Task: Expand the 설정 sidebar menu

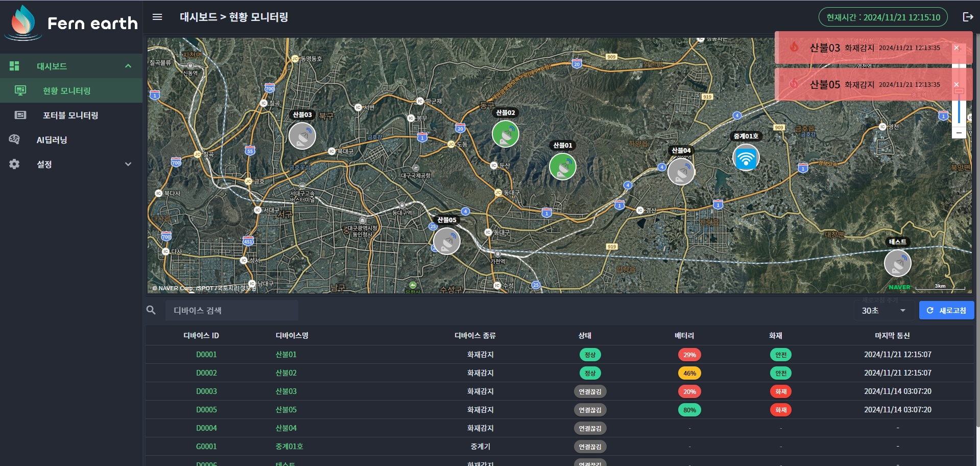Action: [128, 164]
